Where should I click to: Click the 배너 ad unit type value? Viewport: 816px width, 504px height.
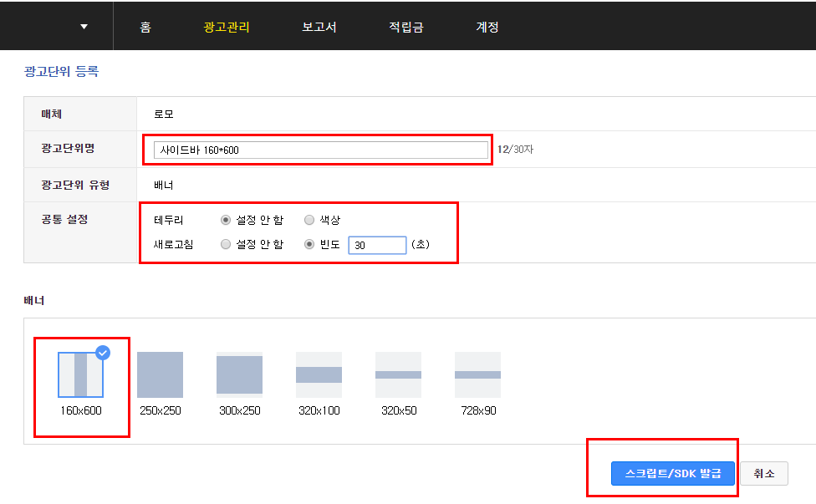click(x=164, y=186)
